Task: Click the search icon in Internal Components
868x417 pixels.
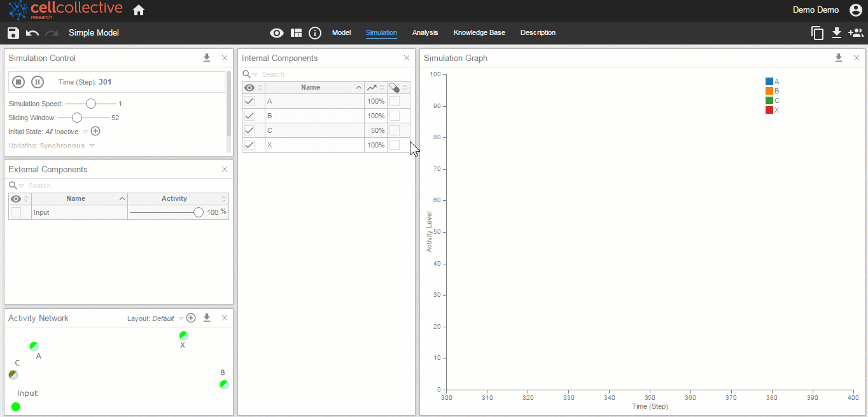Action: point(246,74)
